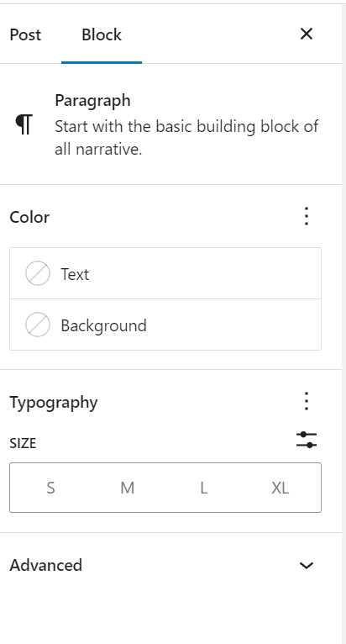The height and width of the screenshot is (644, 346).
Task: Switch to the Block tab
Action: click(102, 34)
